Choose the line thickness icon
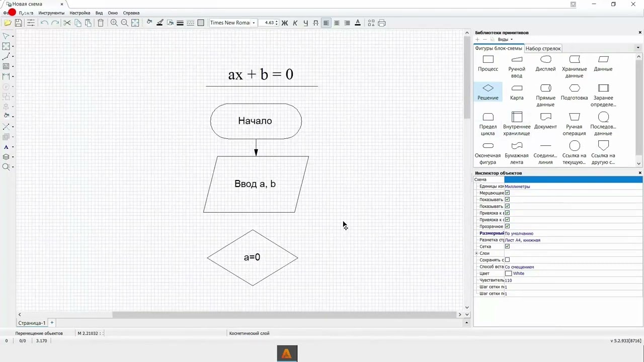 [x=180, y=23]
